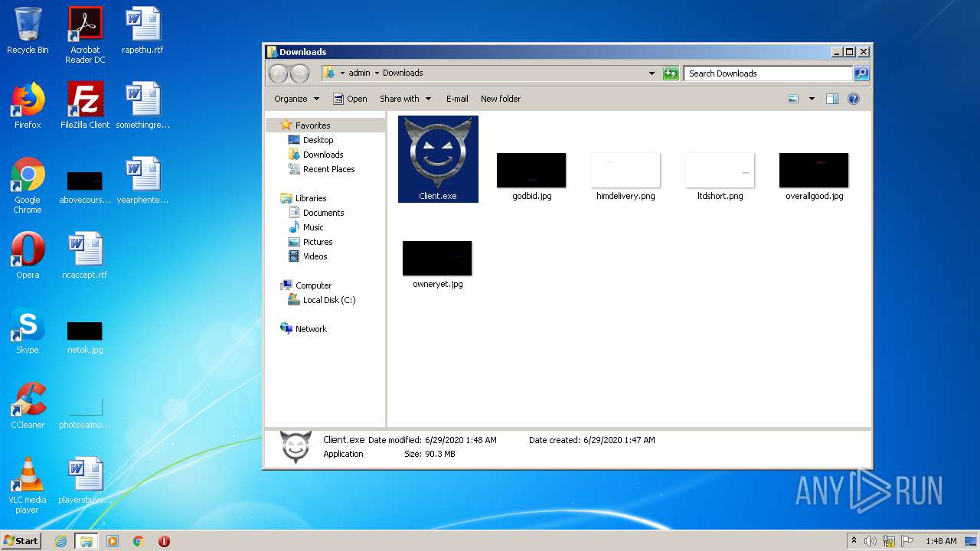The height and width of the screenshot is (551, 980).
Task: Select Libraries in the navigation pane
Action: [311, 198]
